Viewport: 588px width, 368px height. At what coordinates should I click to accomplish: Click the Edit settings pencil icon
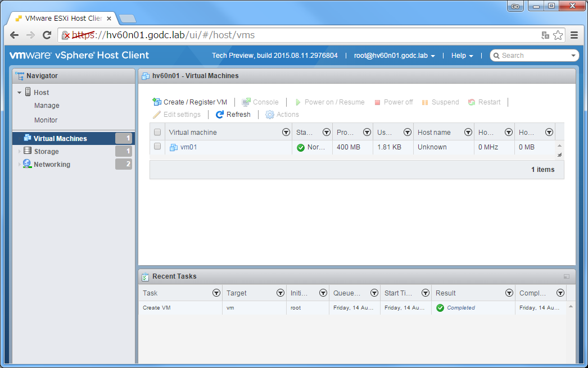(157, 114)
